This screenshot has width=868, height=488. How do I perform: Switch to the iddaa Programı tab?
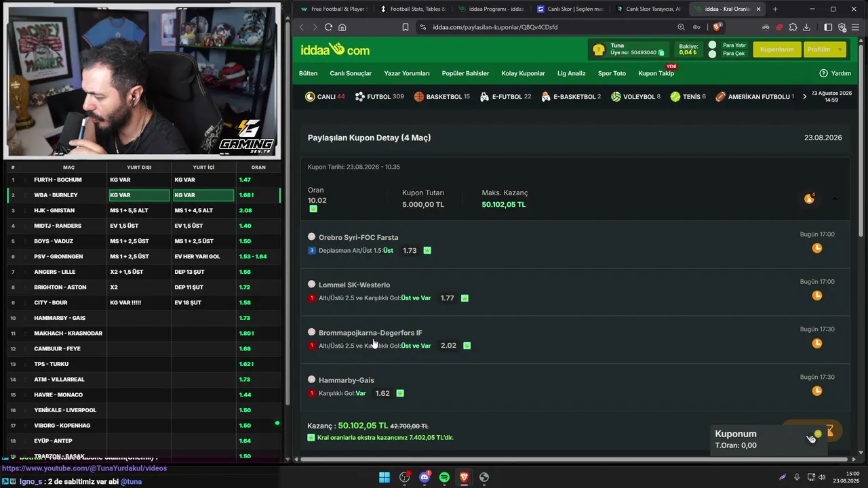click(491, 9)
